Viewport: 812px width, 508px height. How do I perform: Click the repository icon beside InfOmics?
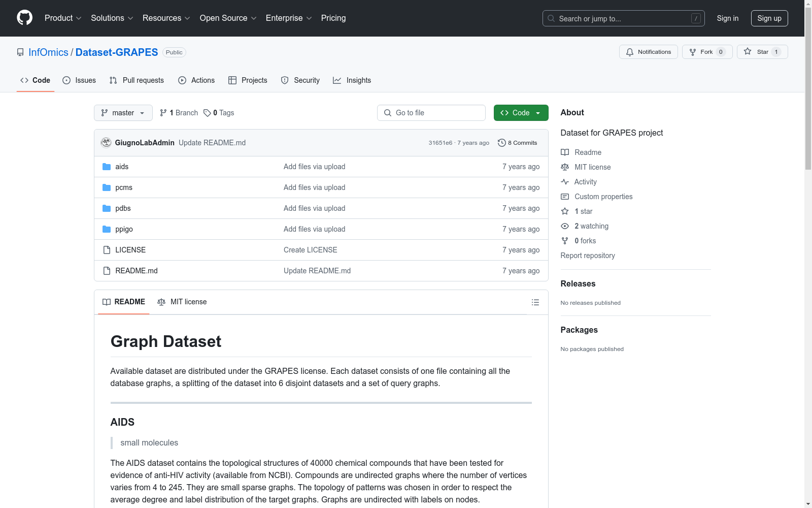coord(20,52)
